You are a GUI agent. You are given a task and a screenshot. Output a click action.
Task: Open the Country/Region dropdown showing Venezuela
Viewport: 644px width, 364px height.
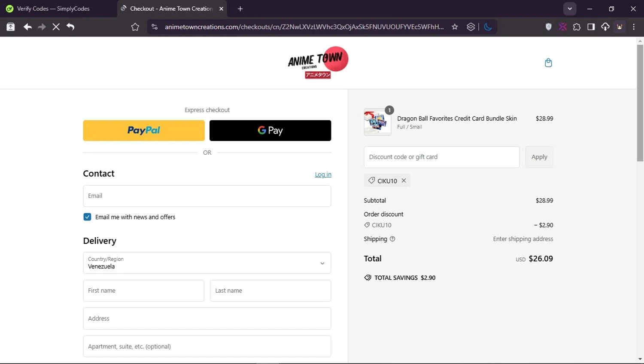click(207, 263)
